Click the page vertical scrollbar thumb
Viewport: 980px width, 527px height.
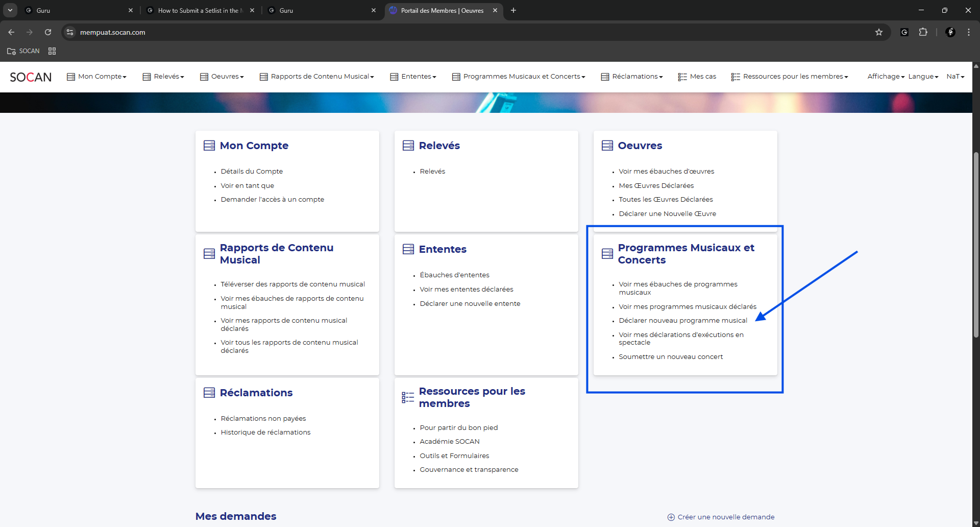pos(976,245)
